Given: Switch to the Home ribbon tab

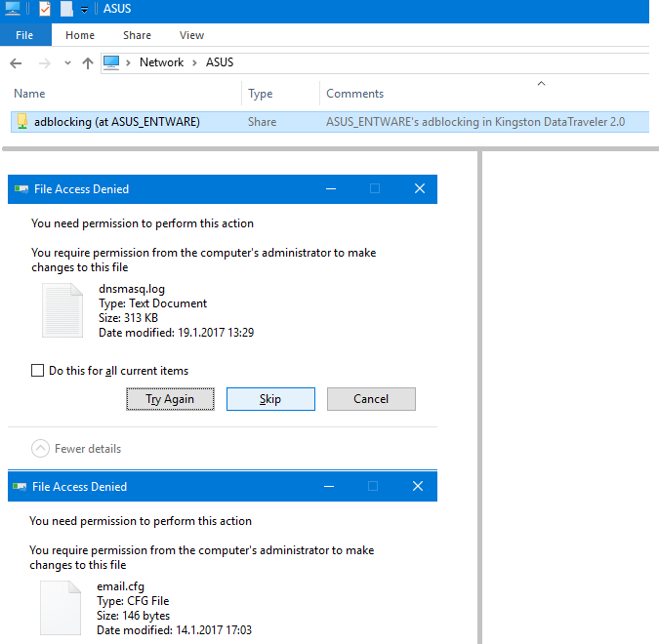Looking at the screenshot, I should coord(80,35).
